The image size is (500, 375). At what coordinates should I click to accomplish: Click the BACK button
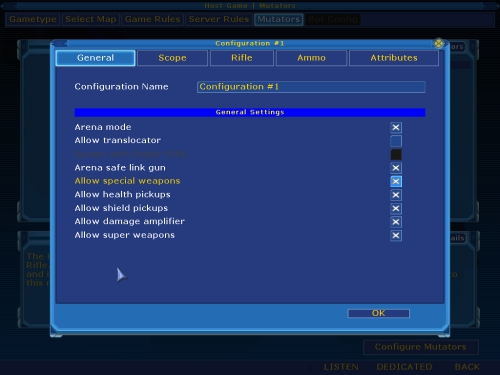467,367
